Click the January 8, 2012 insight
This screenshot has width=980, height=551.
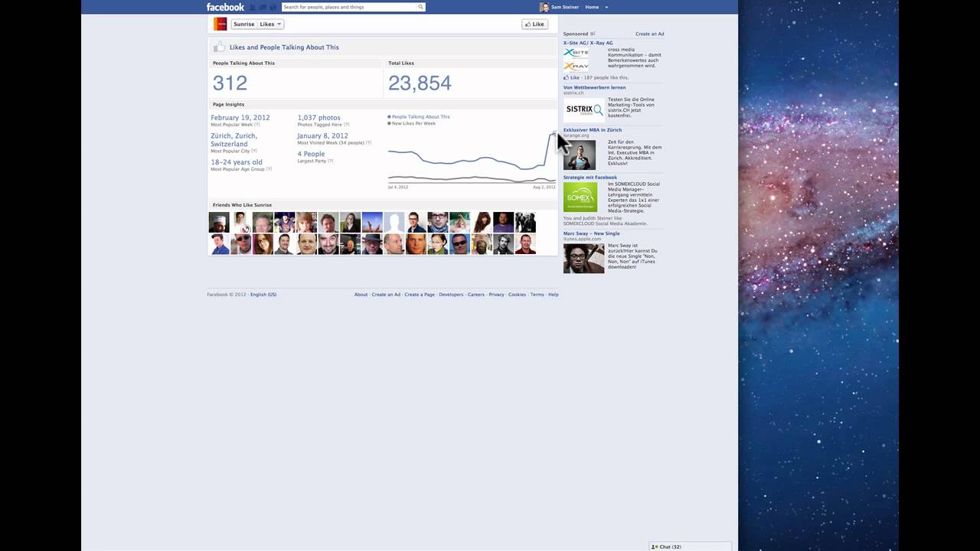click(x=322, y=136)
